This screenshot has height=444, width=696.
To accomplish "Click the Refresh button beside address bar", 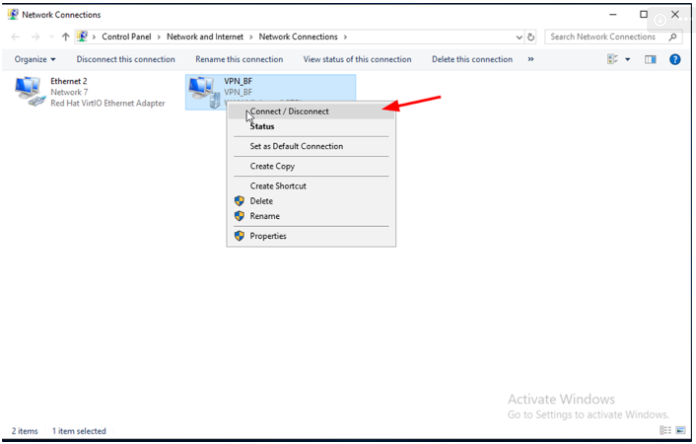I will click(x=530, y=37).
